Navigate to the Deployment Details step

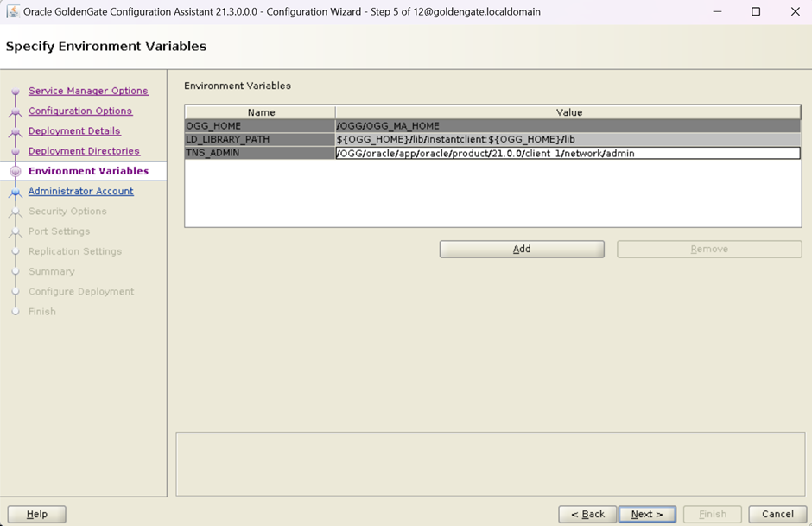74,131
